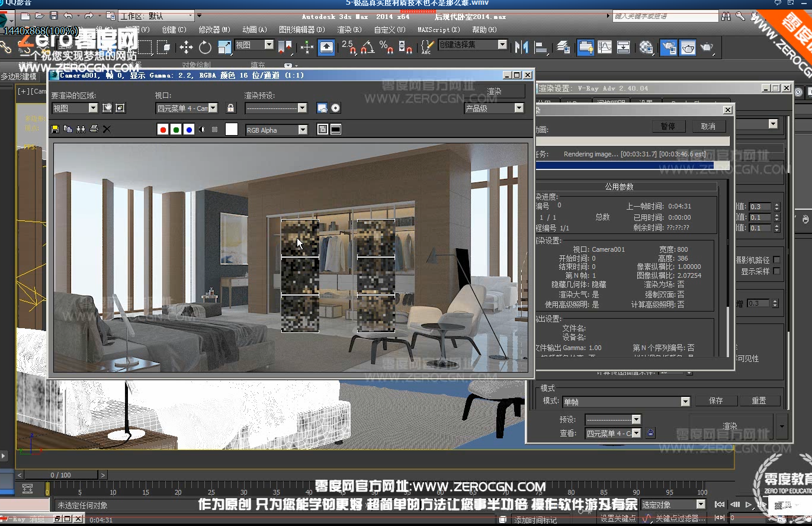The height and width of the screenshot is (526, 812).
Task: Open the 单帧 mode dropdown
Action: (x=626, y=402)
